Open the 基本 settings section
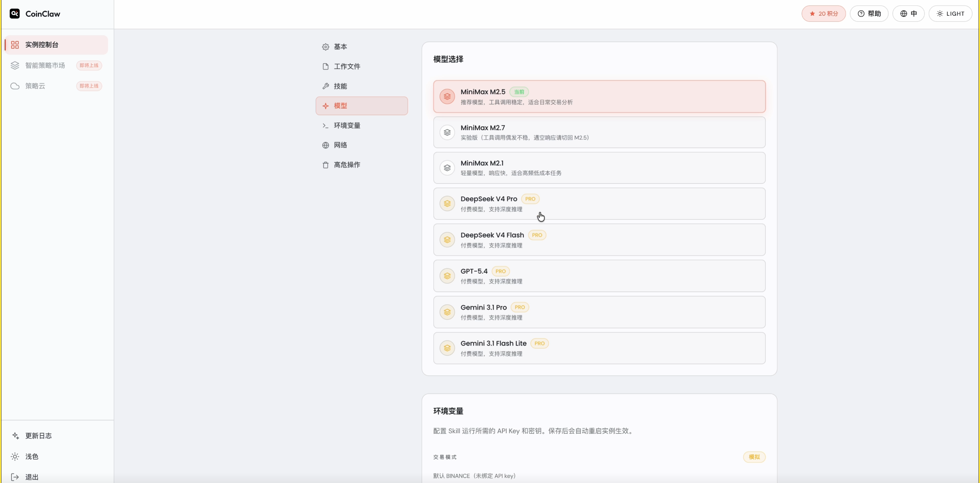The height and width of the screenshot is (483, 980). pos(361,47)
